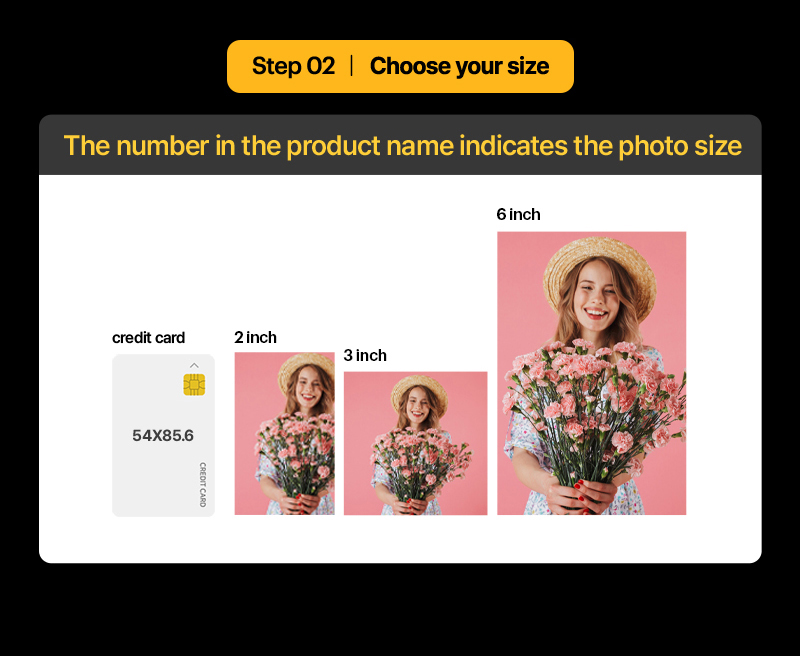Click the '3 inch' label
The width and height of the screenshot is (800, 656).
click(x=365, y=355)
